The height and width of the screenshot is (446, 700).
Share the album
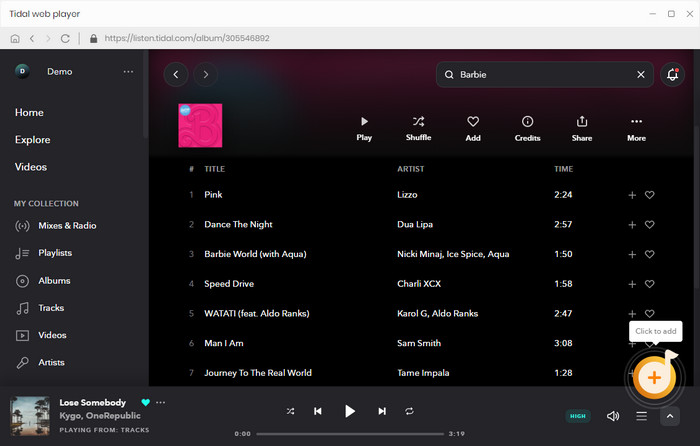point(582,129)
